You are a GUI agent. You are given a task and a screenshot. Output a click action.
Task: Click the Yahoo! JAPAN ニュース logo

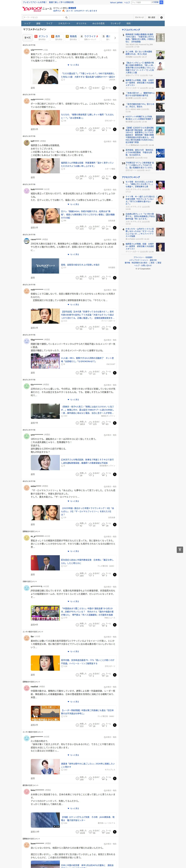click(x=37, y=9)
